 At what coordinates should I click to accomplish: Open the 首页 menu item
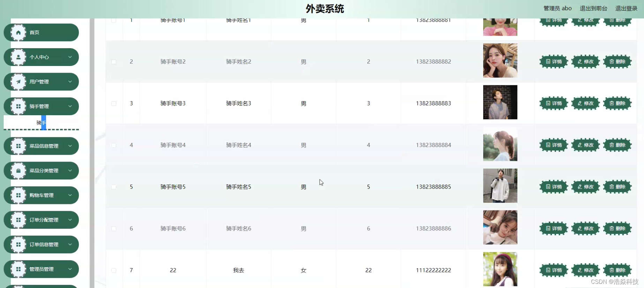(x=41, y=32)
